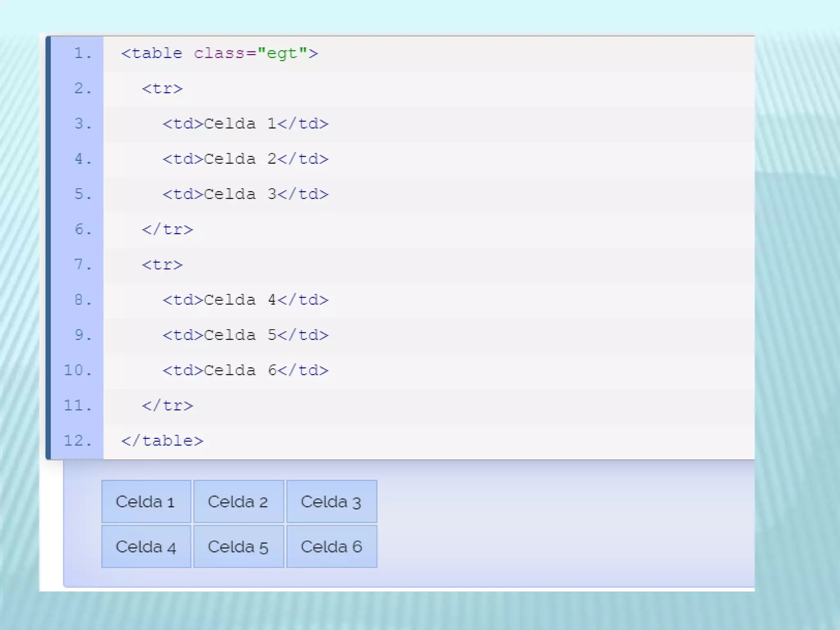Click line number 7 in the gutter
This screenshot has height=630, width=840.
click(83, 265)
